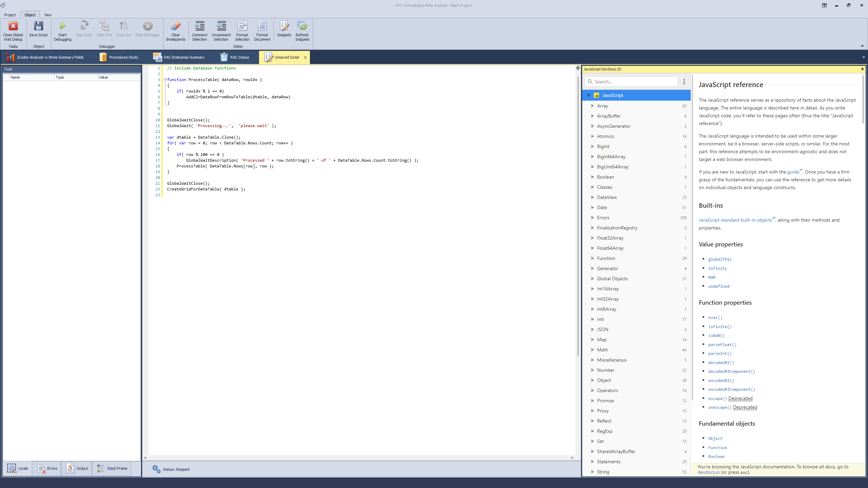The image size is (868, 488).
Task: Expand the String docs entry
Action: point(592,472)
